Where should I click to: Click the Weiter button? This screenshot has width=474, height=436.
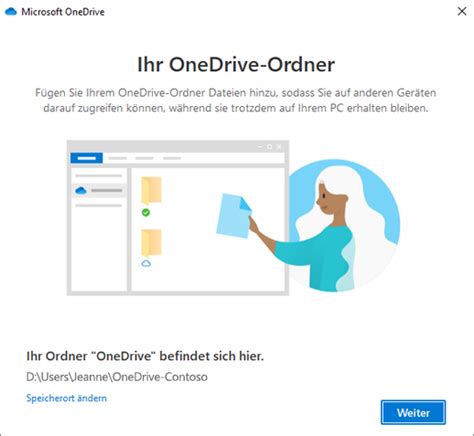[413, 412]
